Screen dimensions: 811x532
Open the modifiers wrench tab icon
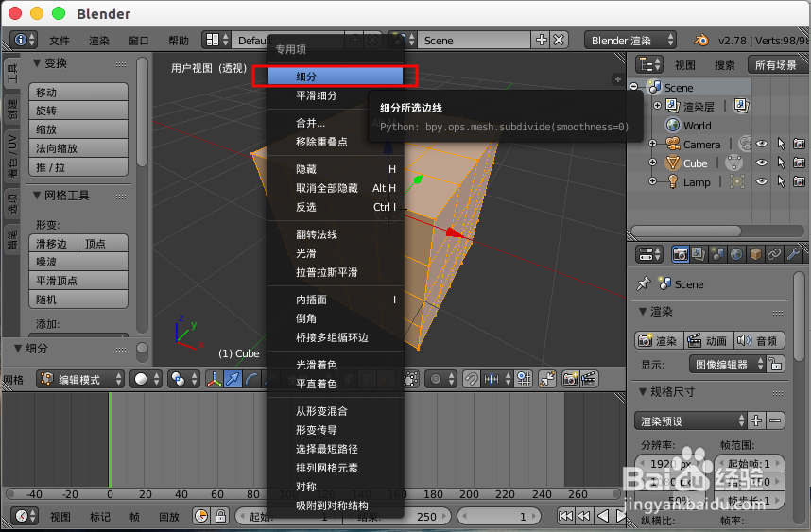[792, 254]
